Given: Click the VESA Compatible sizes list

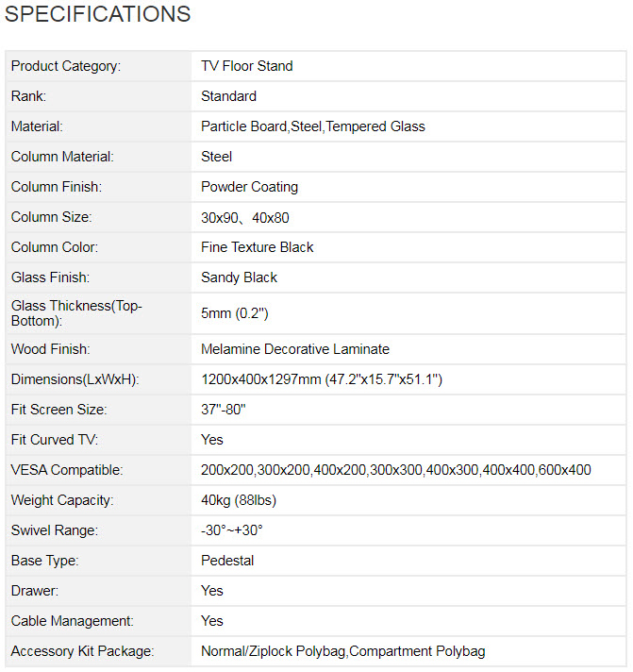Looking at the screenshot, I should [x=396, y=470].
